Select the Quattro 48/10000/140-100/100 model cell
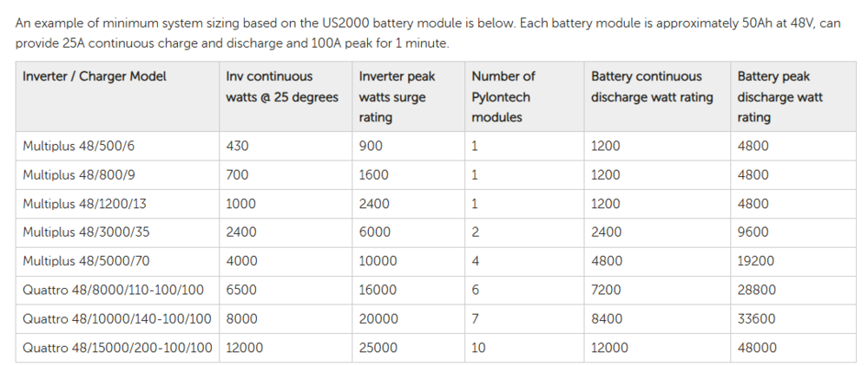868x366 pixels. [116, 318]
